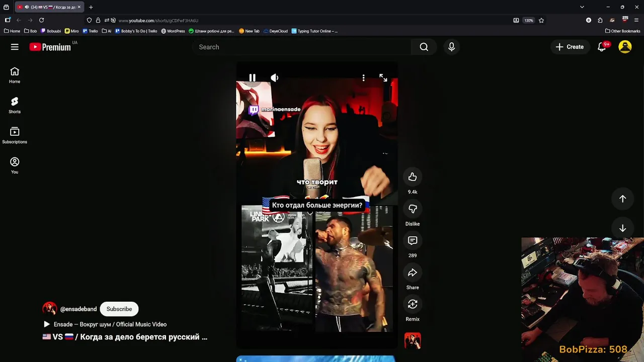Click the Create button
This screenshot has width=644, height=362.
(570, 47)
